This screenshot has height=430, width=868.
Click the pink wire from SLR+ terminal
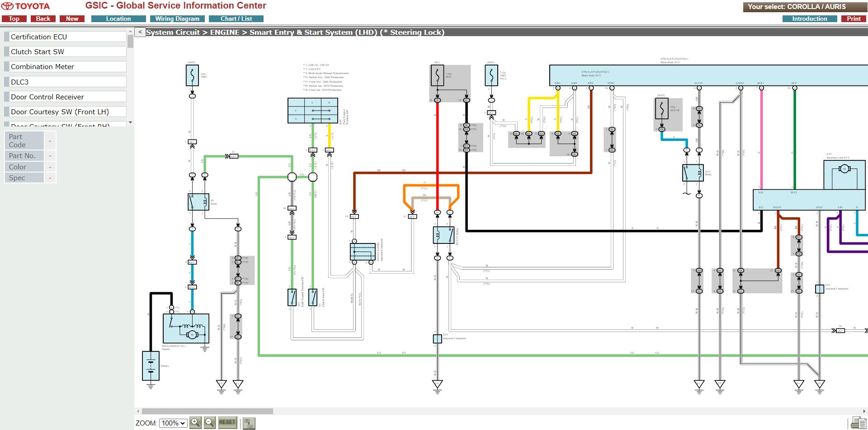click(x=761, y=140)
